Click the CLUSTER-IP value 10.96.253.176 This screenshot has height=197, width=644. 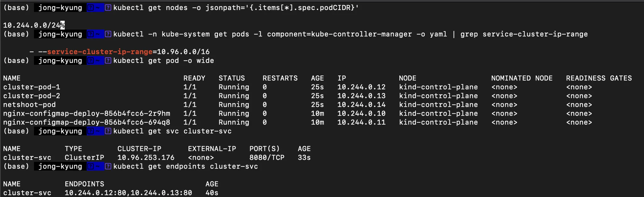[x=146, y=158]
